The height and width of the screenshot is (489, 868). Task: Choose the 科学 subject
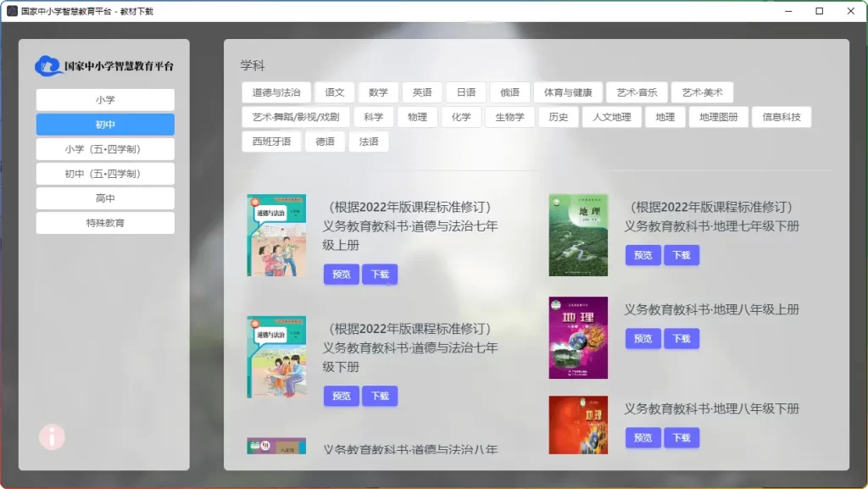coord(374,117)
